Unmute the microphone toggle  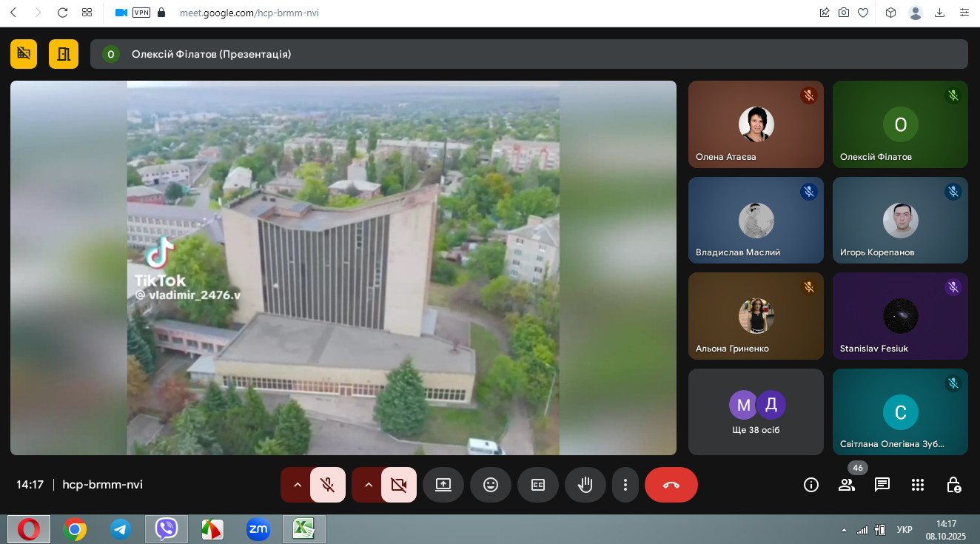pos(327,485)
